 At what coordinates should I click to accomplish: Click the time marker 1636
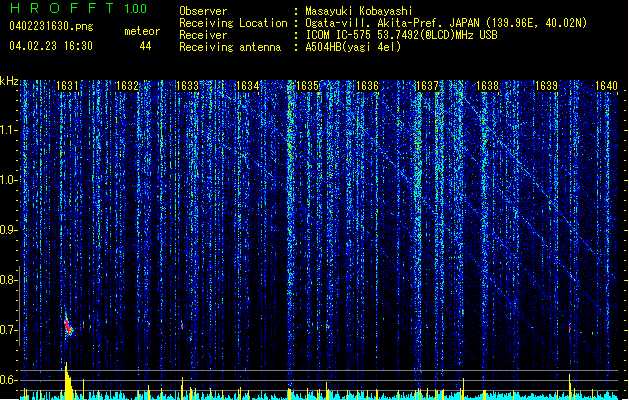367,86
